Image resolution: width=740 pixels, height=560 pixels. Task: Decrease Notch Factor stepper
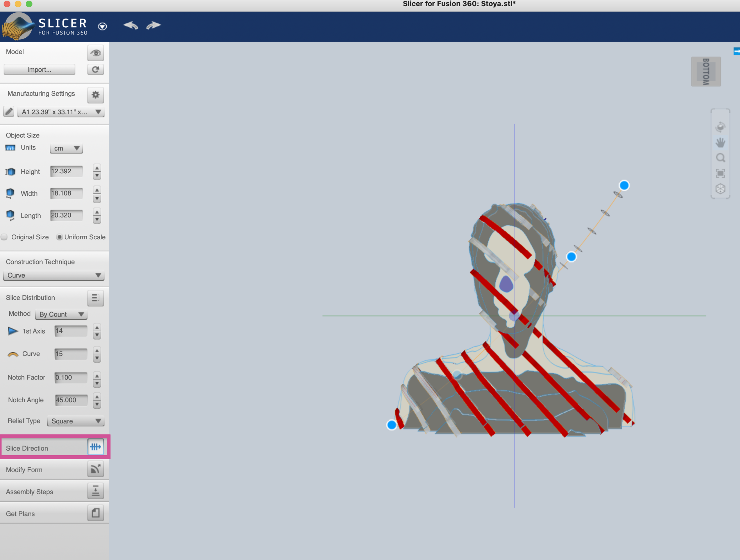coord(97,384)
